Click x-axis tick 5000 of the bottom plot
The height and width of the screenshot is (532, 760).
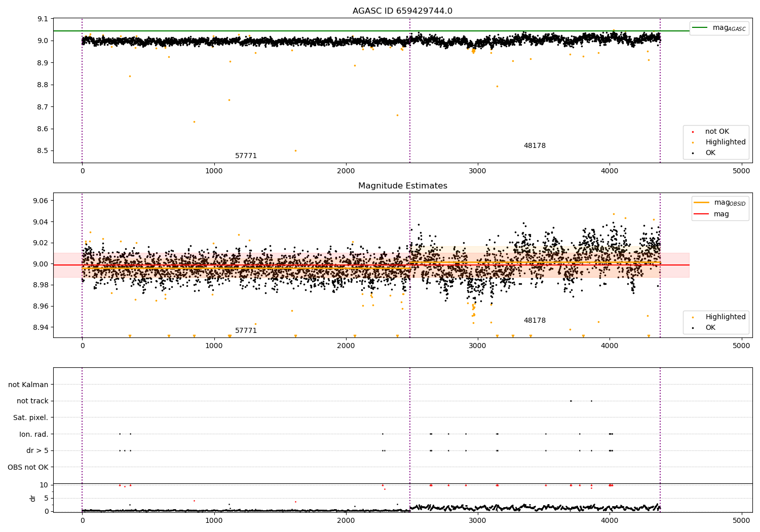coord(742,520)
